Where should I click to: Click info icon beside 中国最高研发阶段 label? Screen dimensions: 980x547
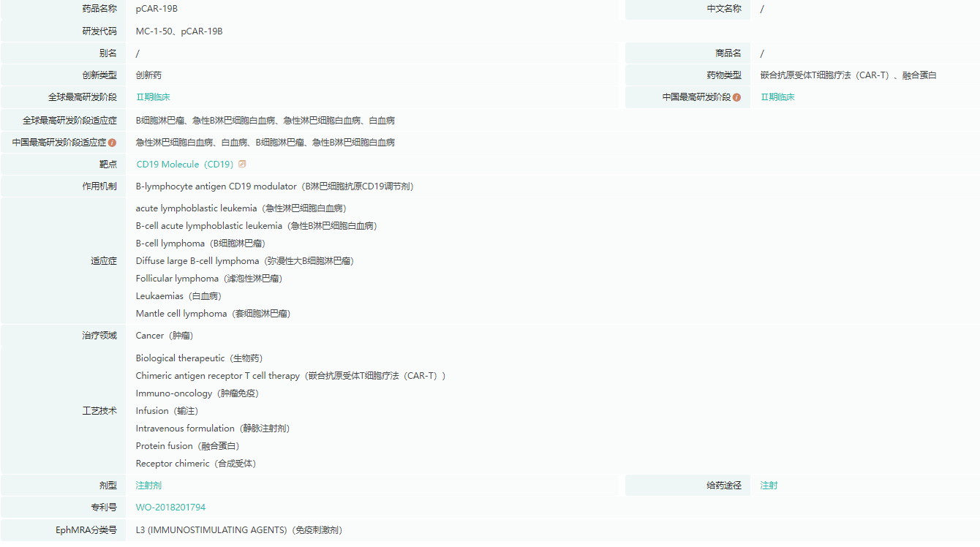(736, 97)
